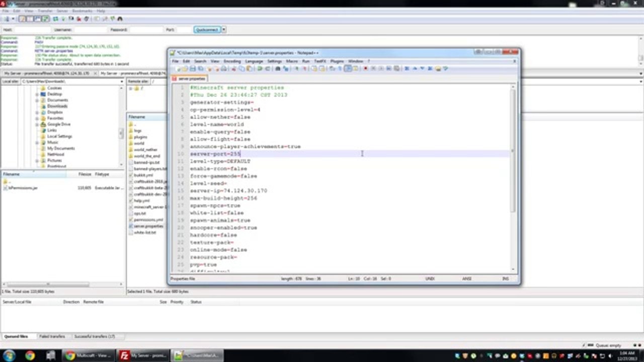
Task: Select the bPermissions.jar local file
Action: pyautogui.click(x=23, y=188)
